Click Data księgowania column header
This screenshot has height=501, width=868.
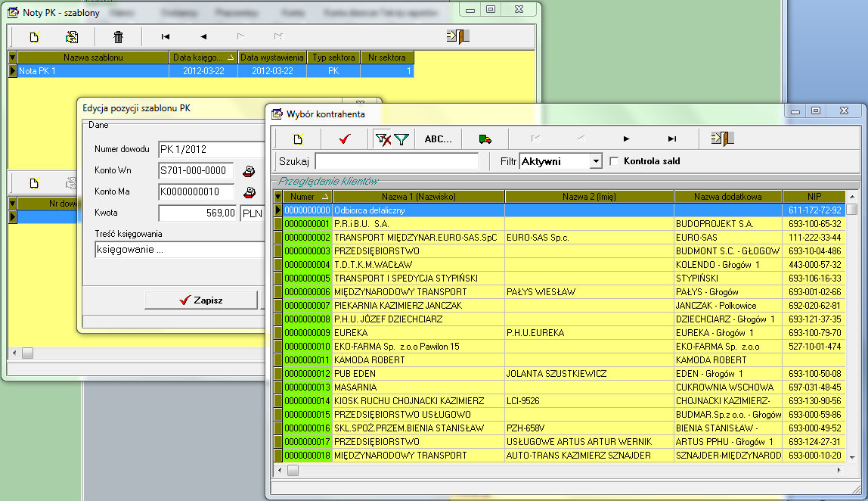(203, 58)
